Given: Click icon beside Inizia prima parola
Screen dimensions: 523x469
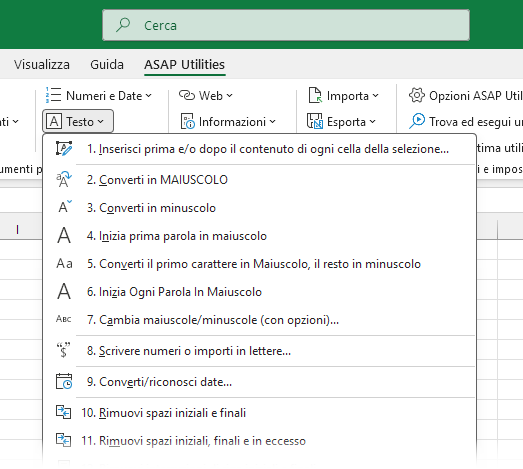Looking at the screenshot, I should pos(64,236).
